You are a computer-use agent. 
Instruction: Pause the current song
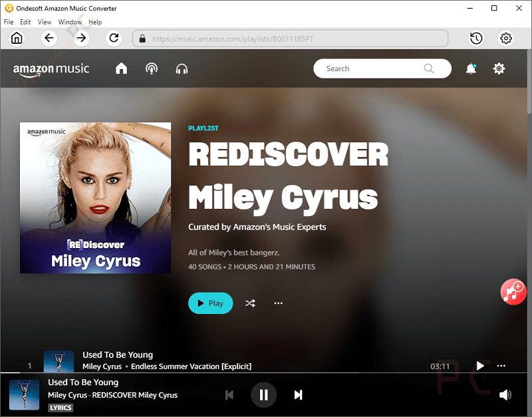click(x=263, y=395)
